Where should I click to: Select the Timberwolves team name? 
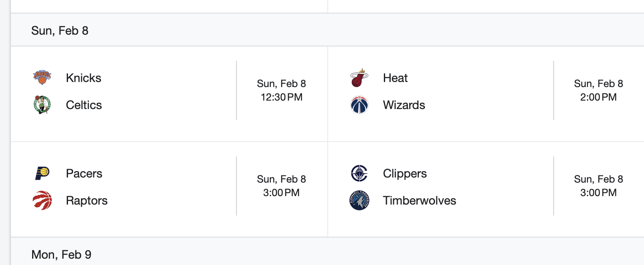coord(419,200)
